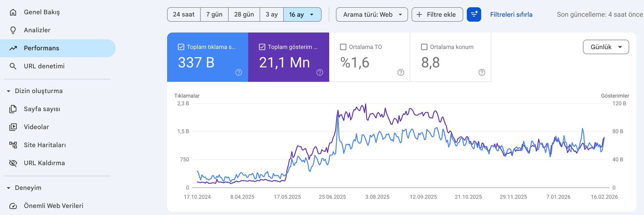Enable the Ortalama TO checkbox
This screenshot has width=644, height=215.
[343, 47]
